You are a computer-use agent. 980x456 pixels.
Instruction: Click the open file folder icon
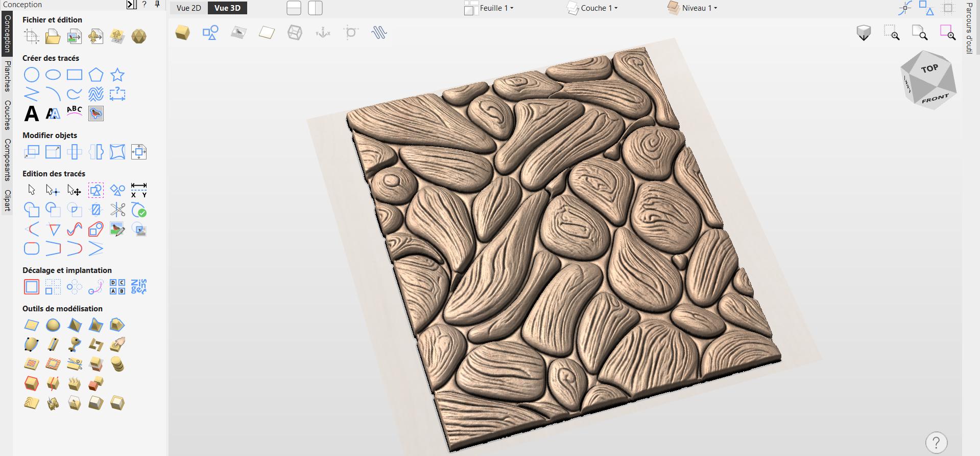coord(53,36)
